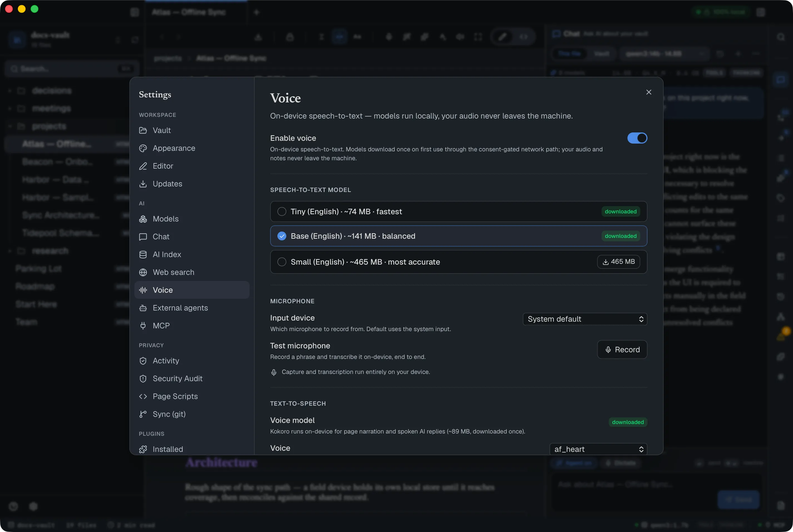Click the Voice model downloaded badge
The width and height of the screenshot is (793, 532).
tap(627, 422)
